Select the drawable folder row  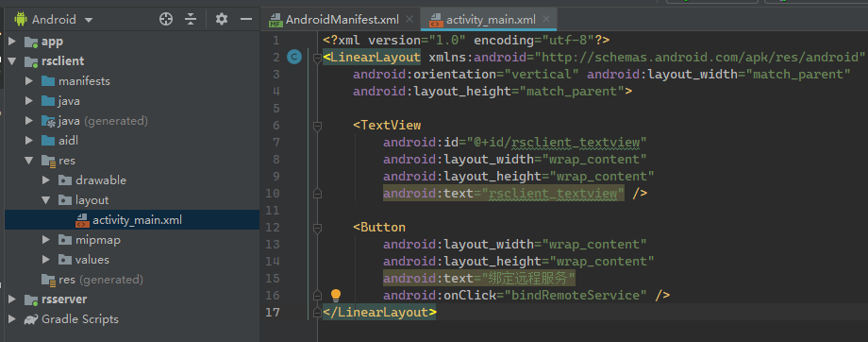(x=132, y=180)
